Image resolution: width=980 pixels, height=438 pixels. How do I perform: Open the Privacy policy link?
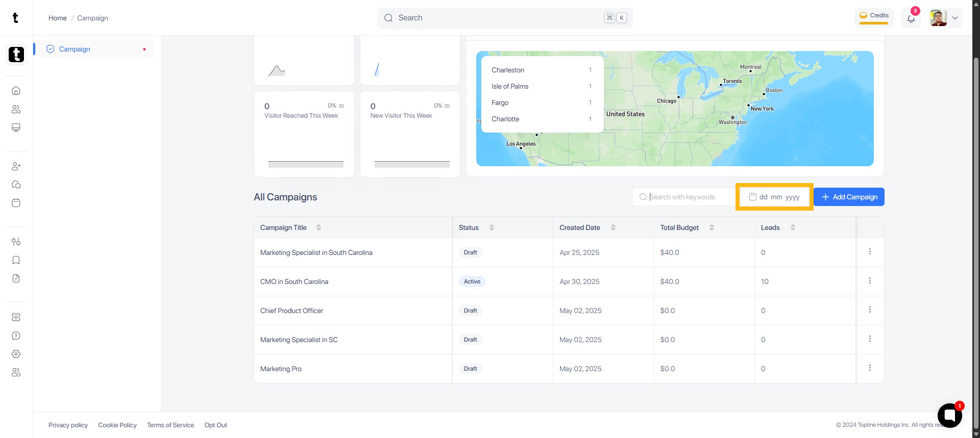68,425
